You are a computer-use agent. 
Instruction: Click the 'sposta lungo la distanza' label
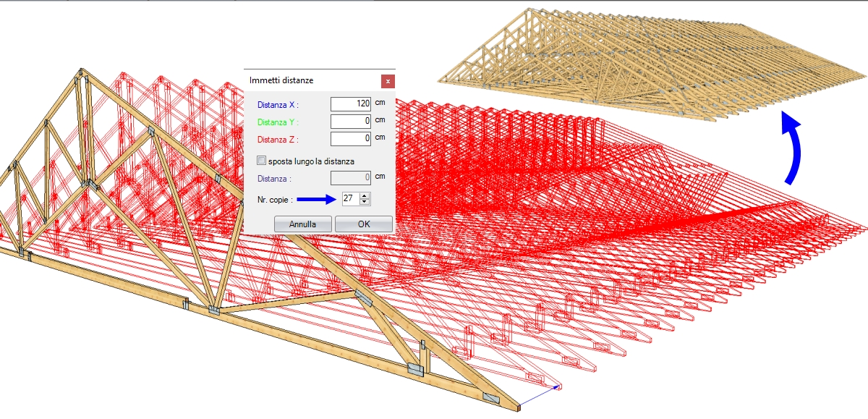coord(310,160)
